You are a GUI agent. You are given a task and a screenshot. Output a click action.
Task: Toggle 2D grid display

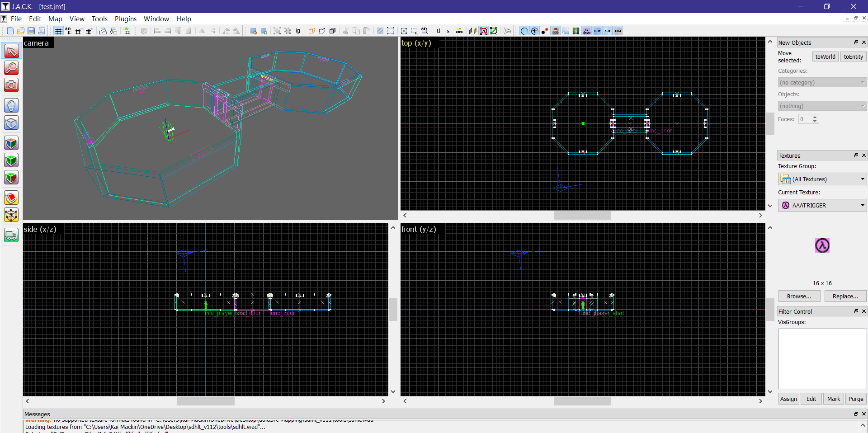58,31
